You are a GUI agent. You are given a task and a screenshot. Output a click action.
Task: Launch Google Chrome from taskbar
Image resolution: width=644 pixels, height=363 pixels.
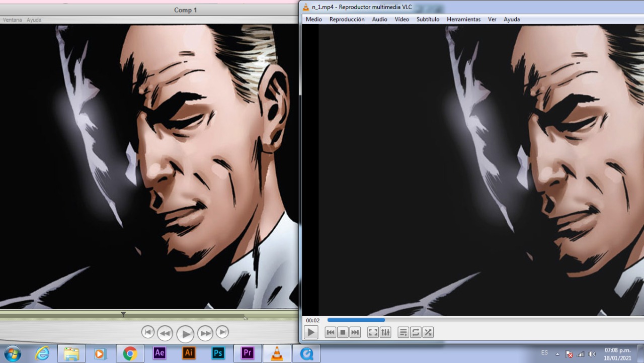click(x=130, y=353)
